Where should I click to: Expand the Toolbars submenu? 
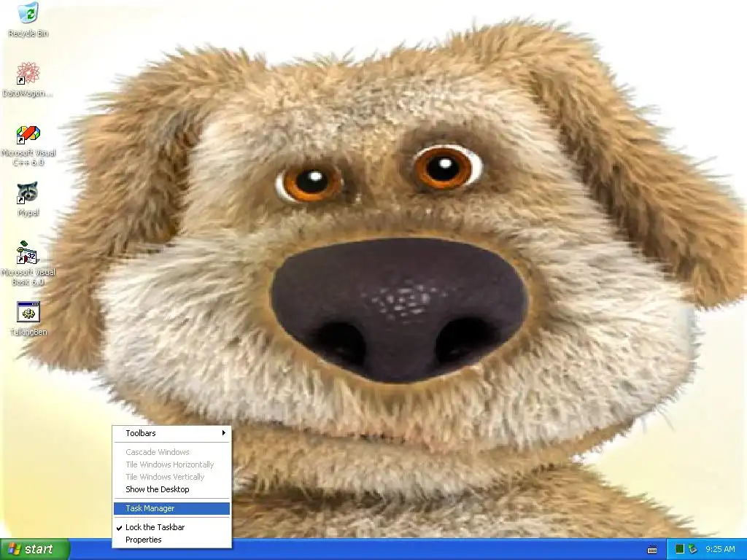click(x=172, y=433)
